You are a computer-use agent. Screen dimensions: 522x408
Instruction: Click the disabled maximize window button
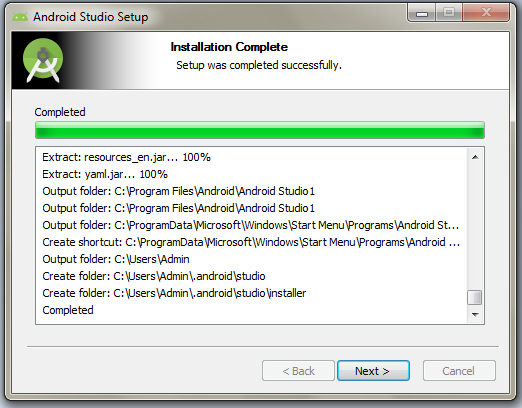449,13
